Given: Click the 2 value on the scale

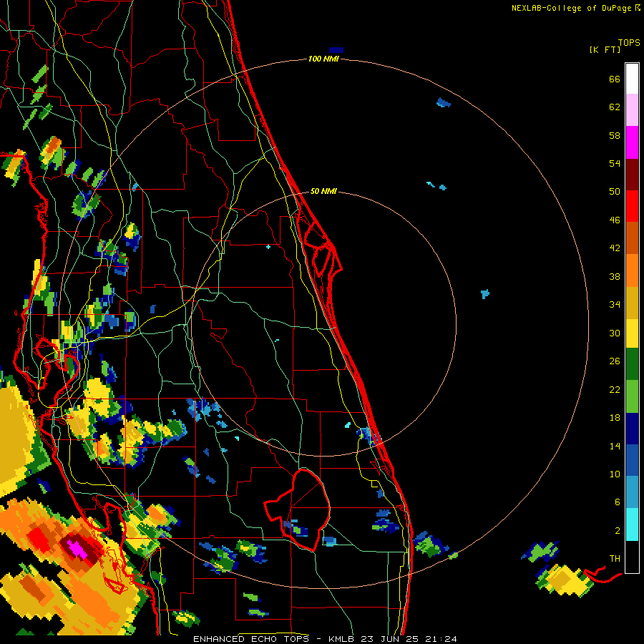Looking at the screenshot, I should click(618, 531).
